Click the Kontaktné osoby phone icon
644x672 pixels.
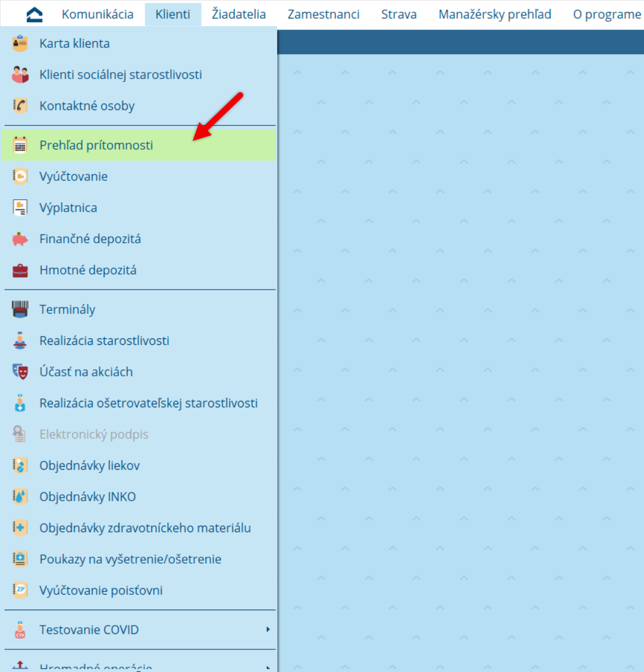click(x=20, y=106)
